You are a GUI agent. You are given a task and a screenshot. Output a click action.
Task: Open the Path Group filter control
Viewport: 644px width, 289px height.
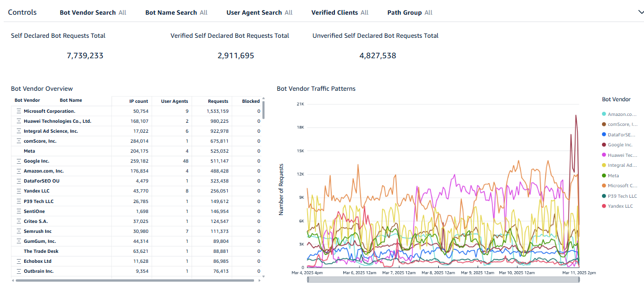(409, 13)
